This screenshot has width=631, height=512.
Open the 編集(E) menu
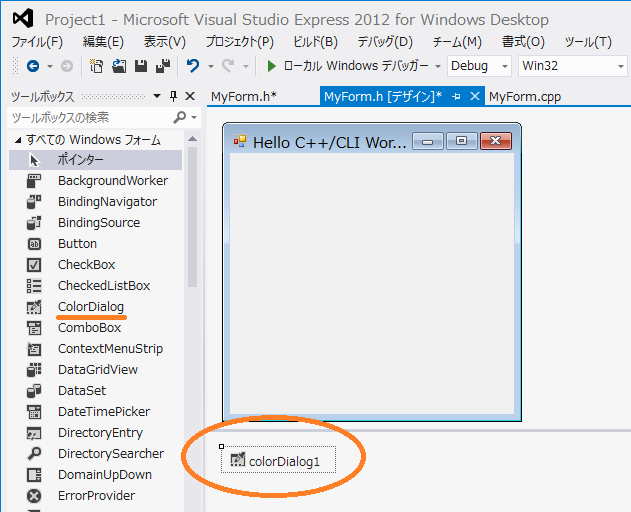point(103,42)
